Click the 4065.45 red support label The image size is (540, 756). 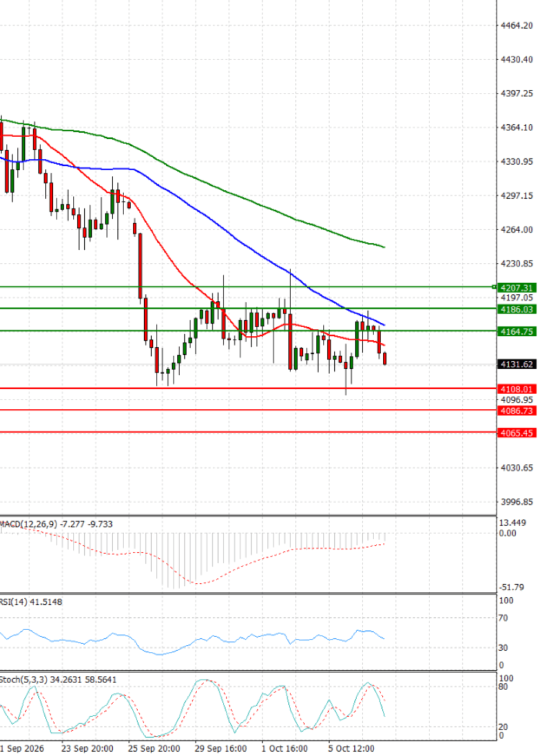point(517,433)
